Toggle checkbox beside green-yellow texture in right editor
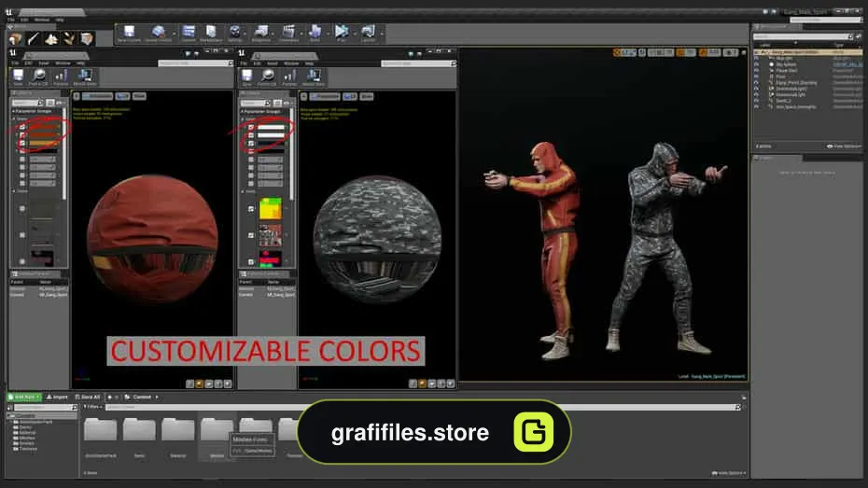Image resolution: width=868 pixels, height=488 pixels. [x=251, y=209]
